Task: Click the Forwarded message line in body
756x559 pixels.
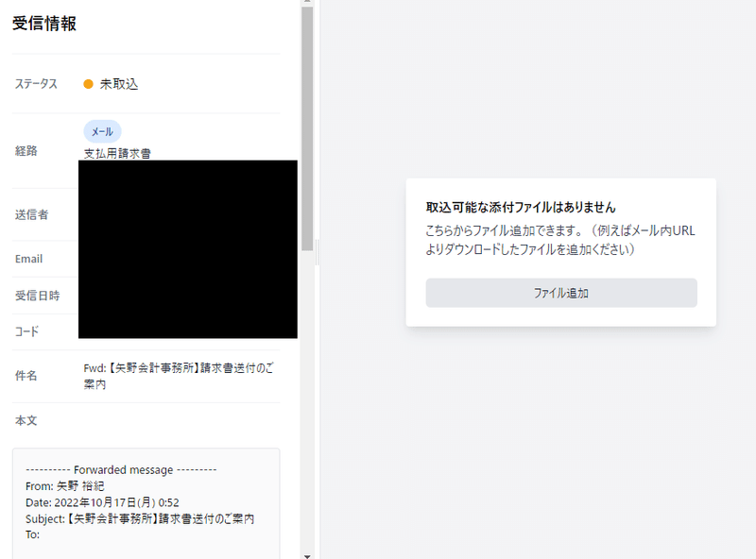Action: [x=121, y=469]
